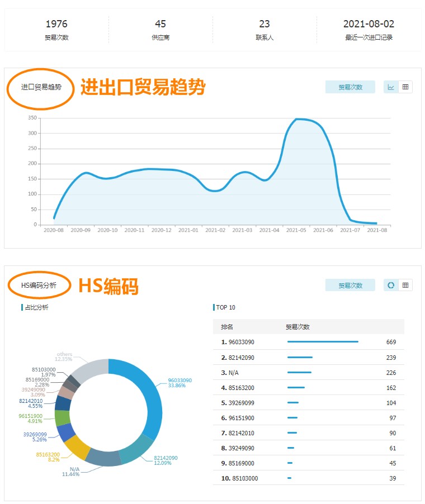Select row 7. 82142010 in TOP 10

[309, 433]
